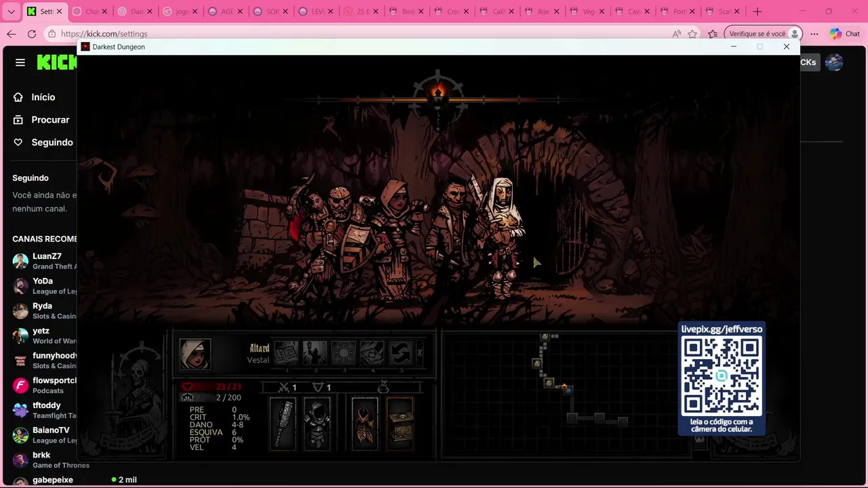
Task: Add page to favorites star icon
Action: [692, 34]
